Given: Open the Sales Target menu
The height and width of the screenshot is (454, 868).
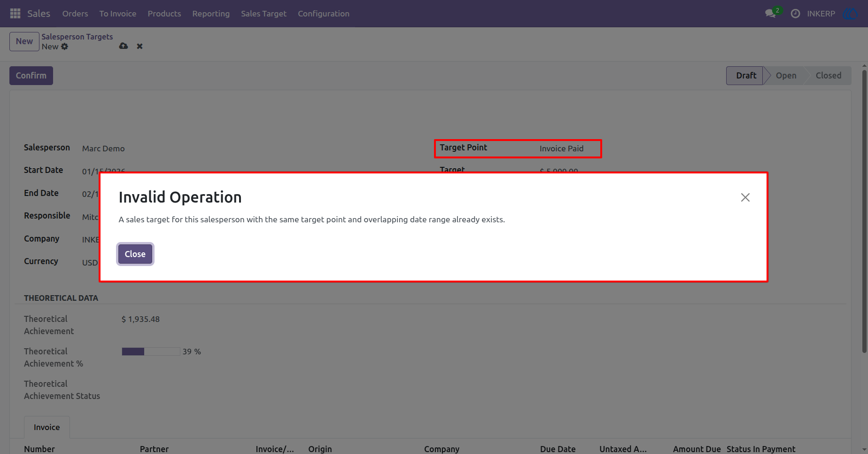Looking at the screenshot, I should pyautogui.click(x=263, y=14).
